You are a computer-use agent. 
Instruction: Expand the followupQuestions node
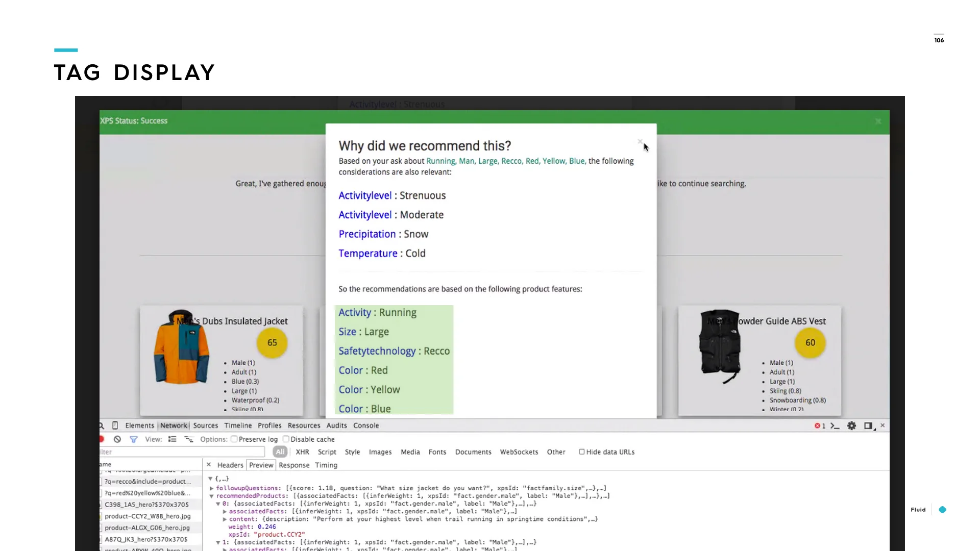[212, 488]
